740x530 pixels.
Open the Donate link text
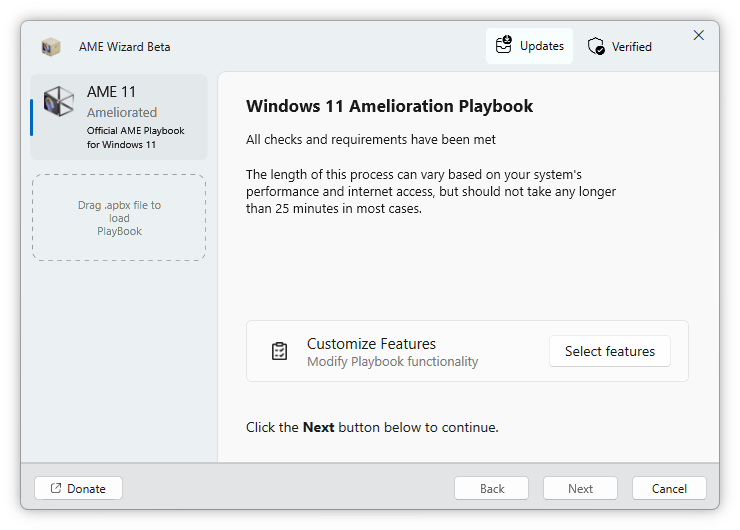coord(86,488)
